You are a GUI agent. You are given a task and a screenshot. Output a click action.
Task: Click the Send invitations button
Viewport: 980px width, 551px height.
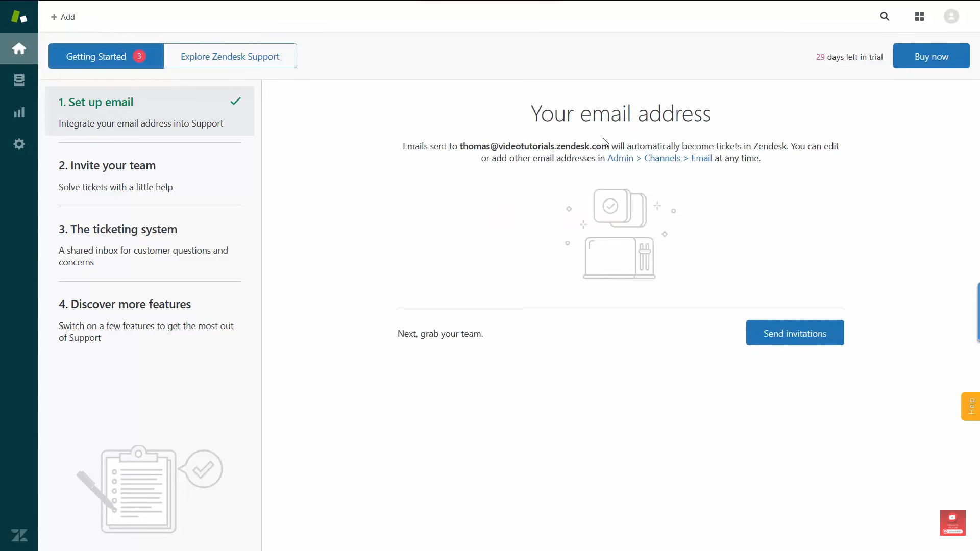coord(795,333)
